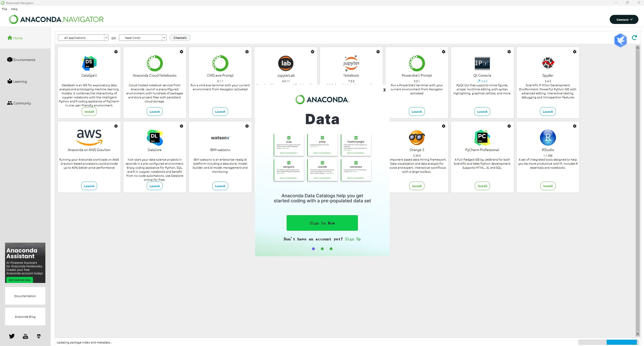Select the first carousel dot
Viewport: 644px width, 346px height.
pyautogui.click(x=313, y=249)
